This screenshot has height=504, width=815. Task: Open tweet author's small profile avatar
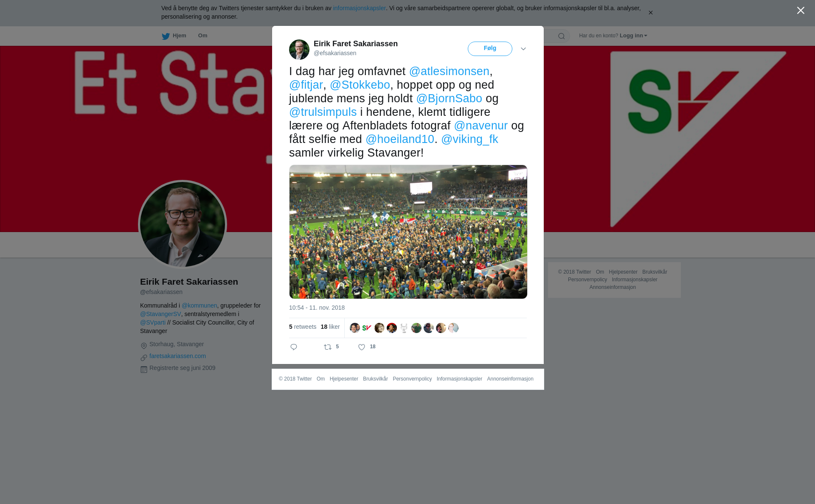(299, 50)
